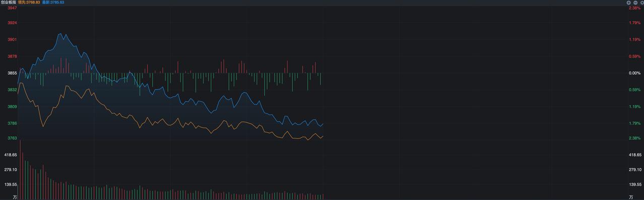
Task: Click the 3786 price axis label
Action: point(12,123)
